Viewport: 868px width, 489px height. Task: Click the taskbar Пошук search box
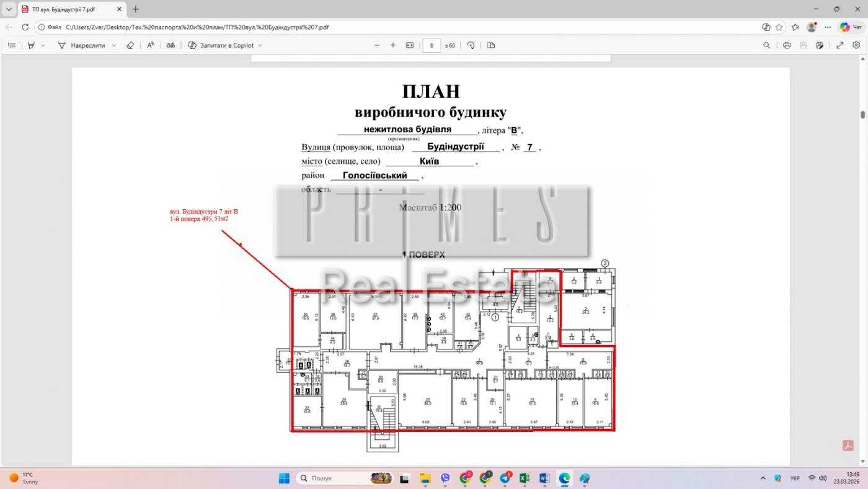click(x=345, y=478)
